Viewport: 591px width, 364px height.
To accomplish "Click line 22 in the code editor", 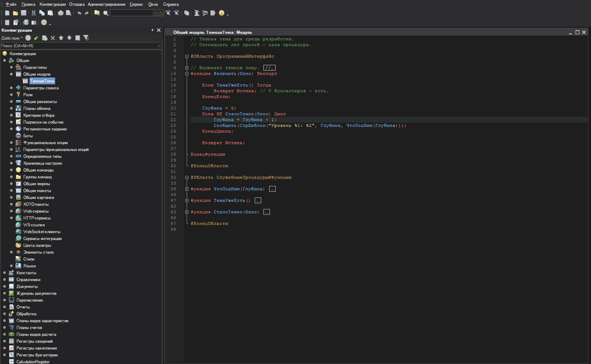I will 389,120.
